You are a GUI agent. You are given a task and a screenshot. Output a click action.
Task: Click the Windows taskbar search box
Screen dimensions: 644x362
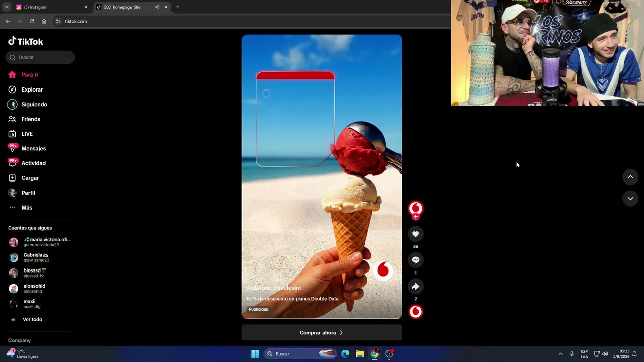(300, 354)
